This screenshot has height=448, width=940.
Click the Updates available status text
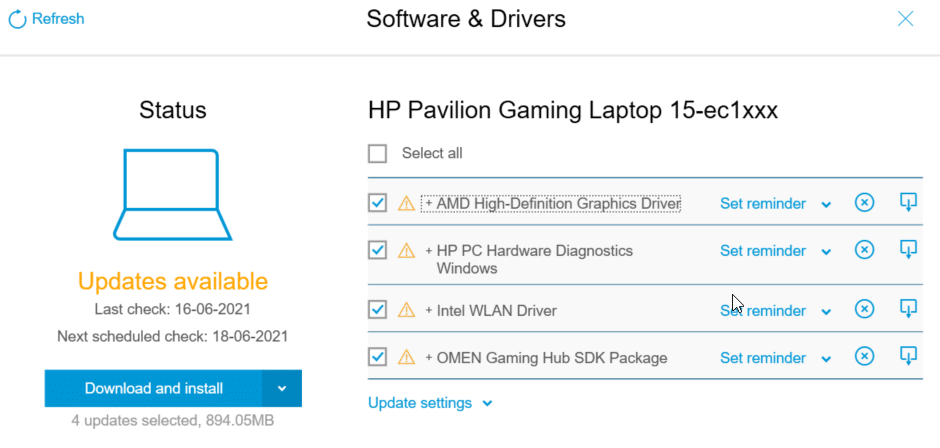point(173,281)
